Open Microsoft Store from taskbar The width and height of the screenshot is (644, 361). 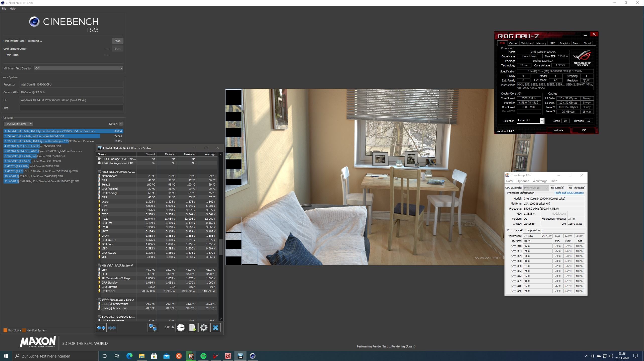[154, 356]
